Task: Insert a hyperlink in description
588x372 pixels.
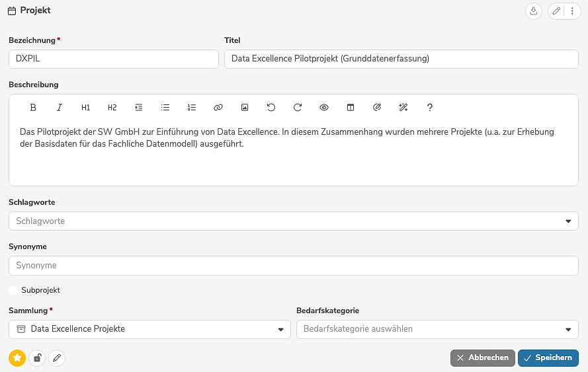Action: click(x=218, y=108)
